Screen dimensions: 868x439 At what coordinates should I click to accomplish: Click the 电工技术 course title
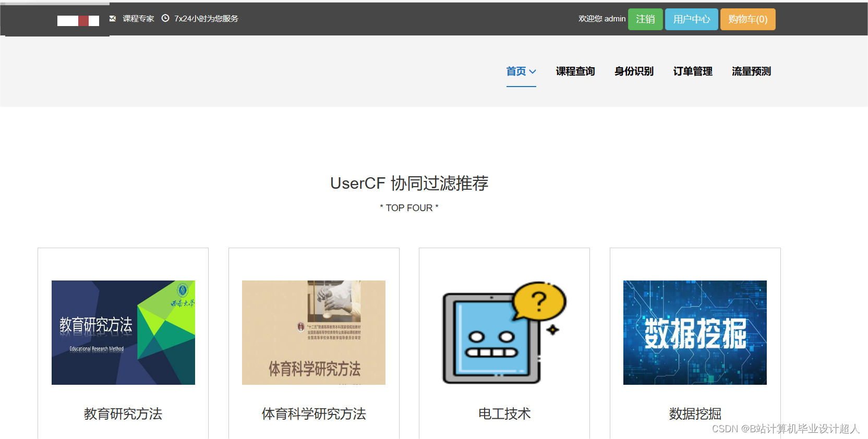[504, 414]
